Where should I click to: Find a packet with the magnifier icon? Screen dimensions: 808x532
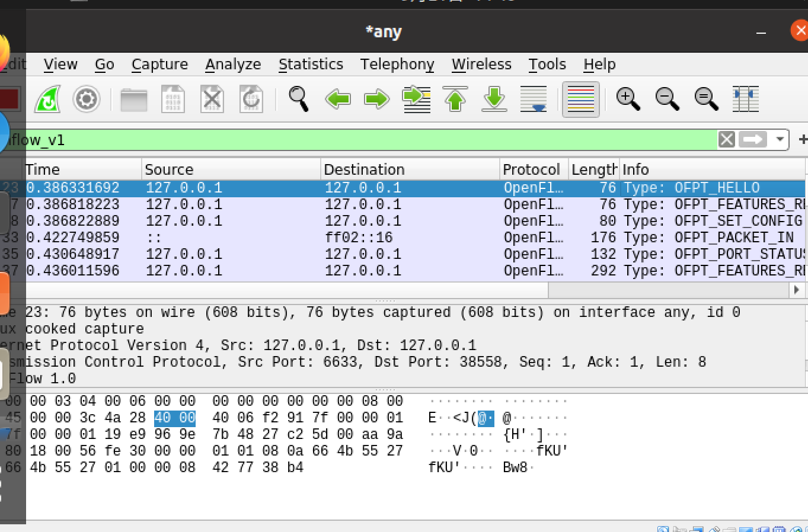point(298,99)
